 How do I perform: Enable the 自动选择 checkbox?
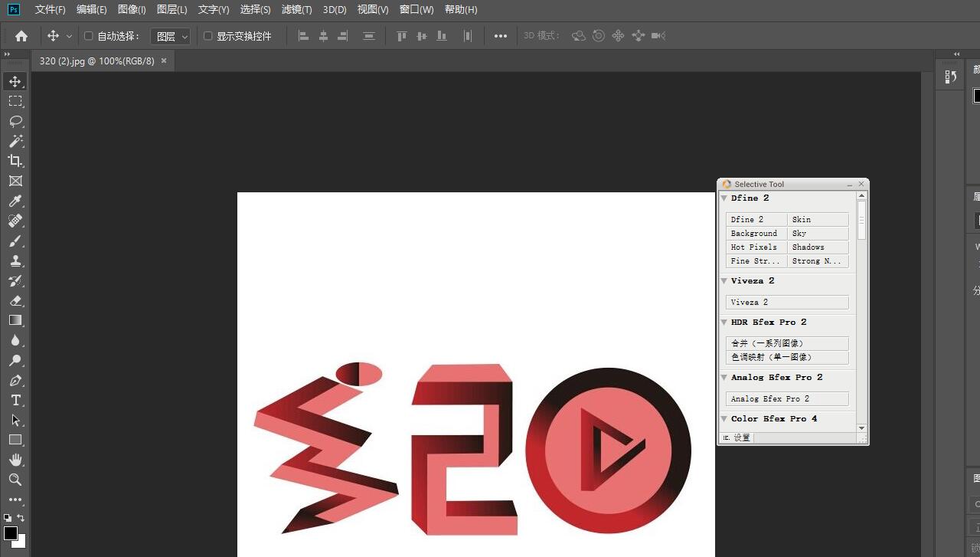(88, 36)
